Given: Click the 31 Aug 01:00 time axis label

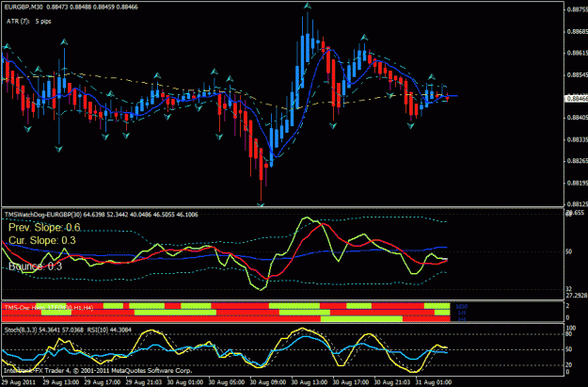Looking at the screenshot, I should [x=434, y=382].
